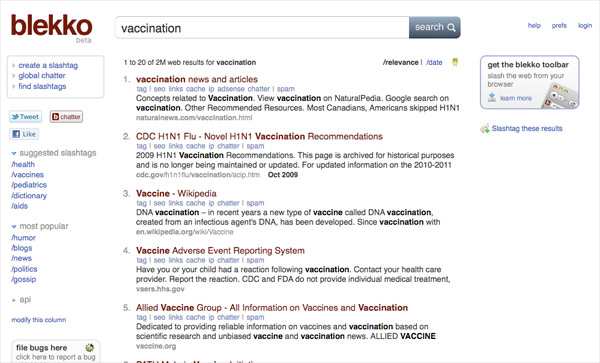Click the toolbar download icon beside learn more
The width and height of the screenshot is (600, 363).
492,98
